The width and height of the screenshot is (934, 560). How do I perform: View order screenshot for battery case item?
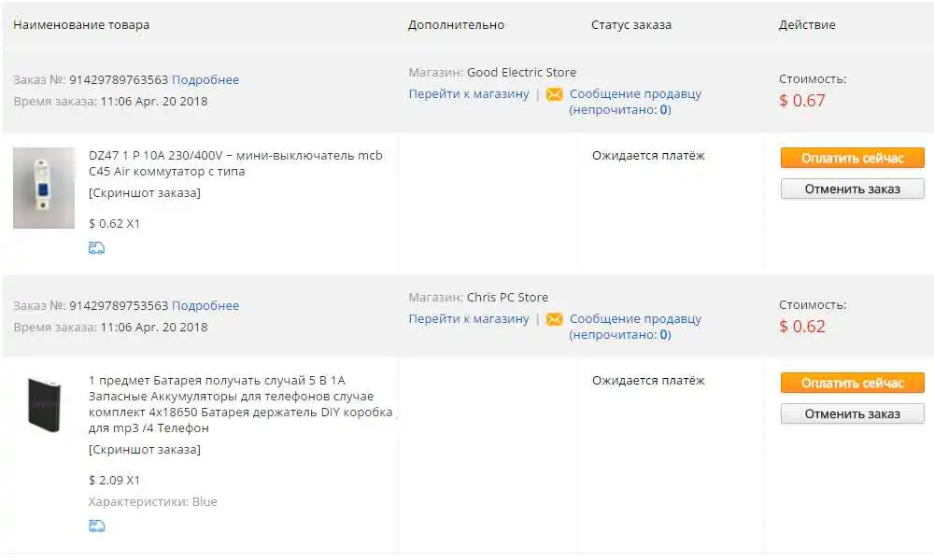coord(145,449)
